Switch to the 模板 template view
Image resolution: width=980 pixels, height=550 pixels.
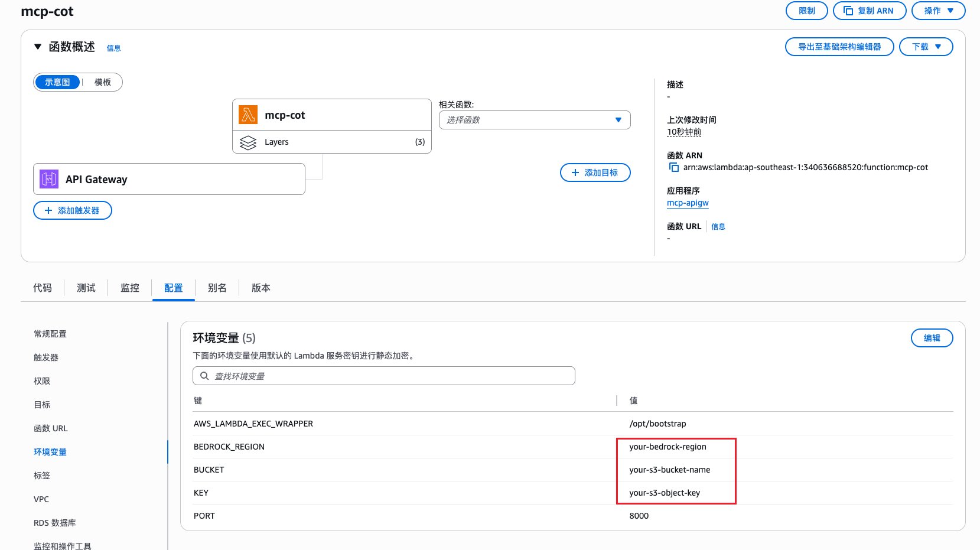[103, 82]
